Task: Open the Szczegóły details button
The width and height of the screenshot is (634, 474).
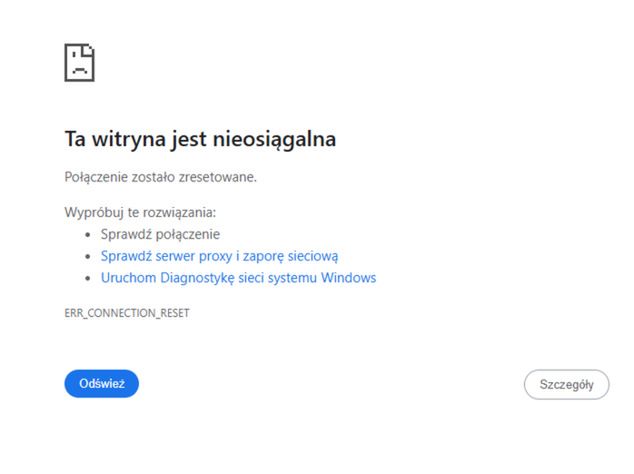Action: (x=566, y=384)
